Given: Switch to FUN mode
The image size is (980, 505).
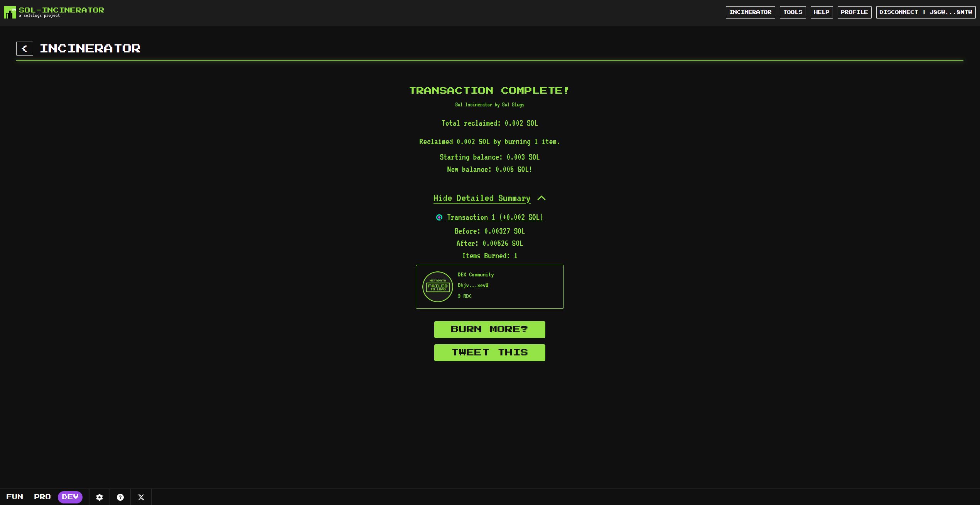Looking at the screenshot, I should pos(15,497).
